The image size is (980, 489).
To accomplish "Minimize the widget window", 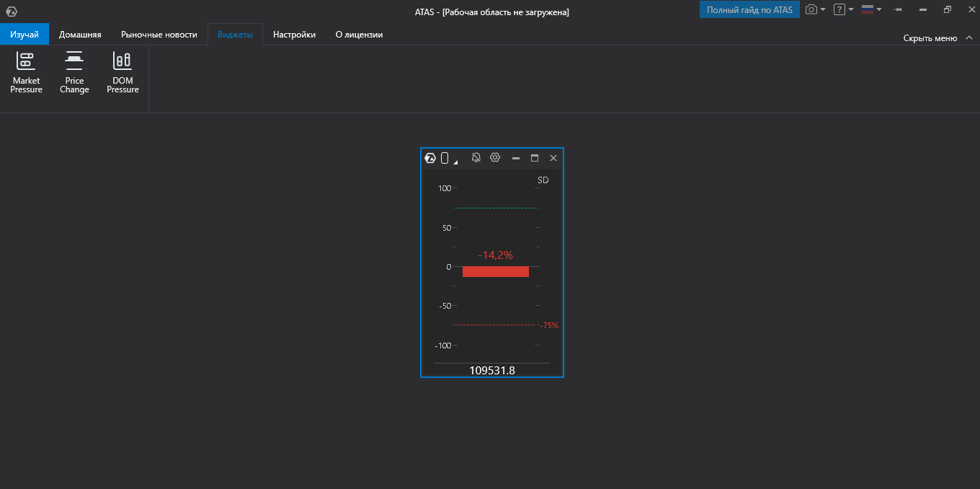I will click(516, 158).
